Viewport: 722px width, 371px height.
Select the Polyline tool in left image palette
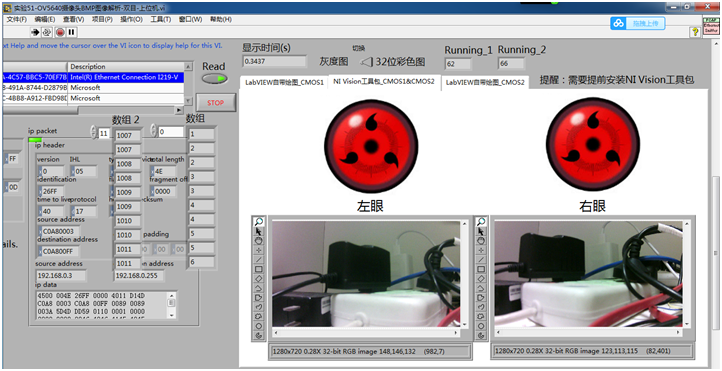tap(259, 288)
